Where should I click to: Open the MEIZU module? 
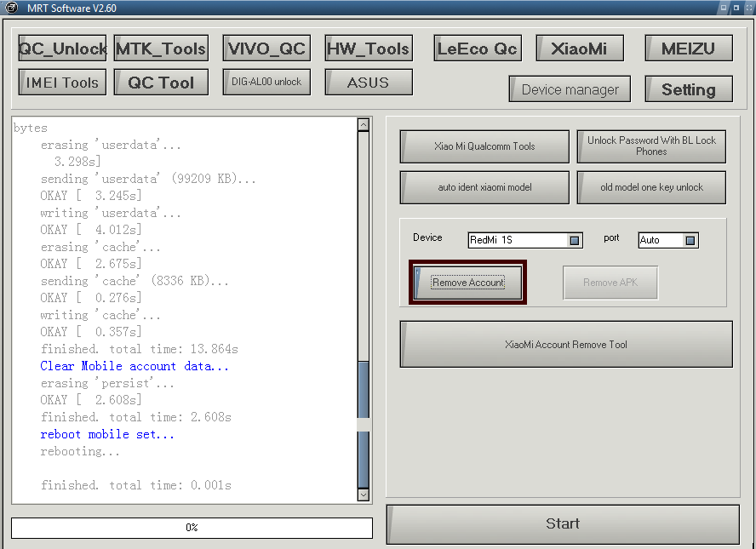coord(689,49)
